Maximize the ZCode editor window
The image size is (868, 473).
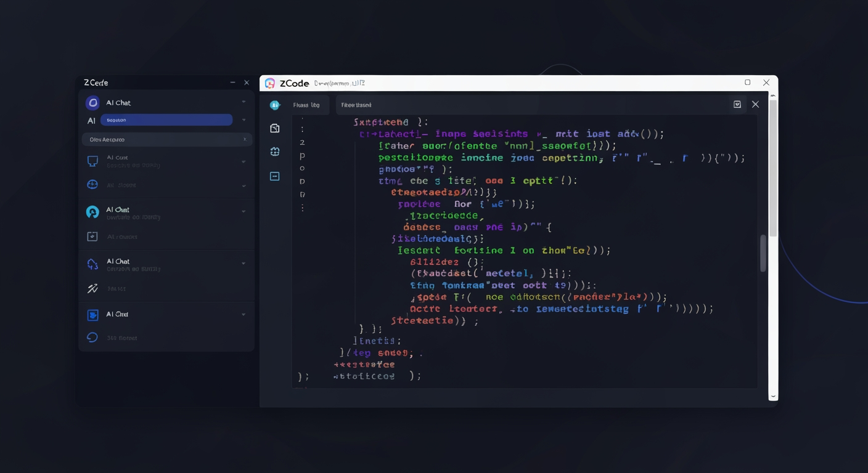(x=748, y=83)
